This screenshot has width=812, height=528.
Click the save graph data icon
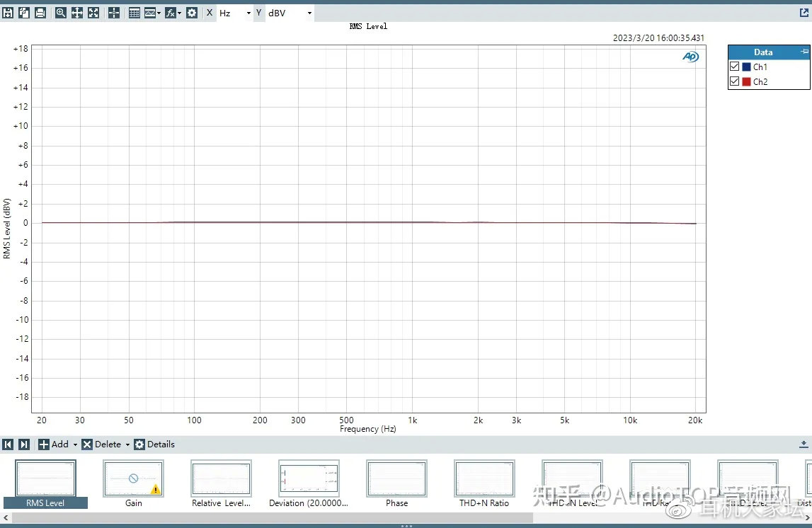point(8,13)
